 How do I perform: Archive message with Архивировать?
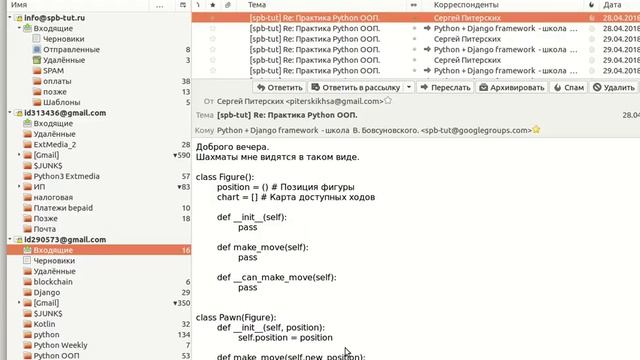pos(512,87)
